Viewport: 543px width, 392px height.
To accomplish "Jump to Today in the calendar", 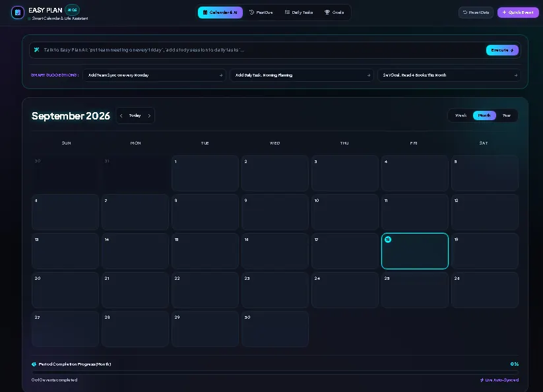I will click(135, 115).
